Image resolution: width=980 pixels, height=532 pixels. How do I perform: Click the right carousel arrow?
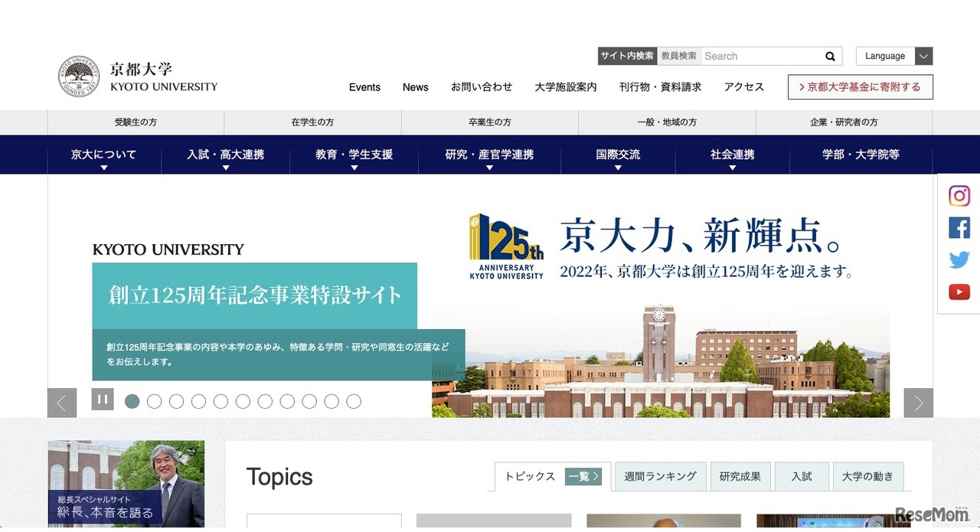(x=918, y=402)
